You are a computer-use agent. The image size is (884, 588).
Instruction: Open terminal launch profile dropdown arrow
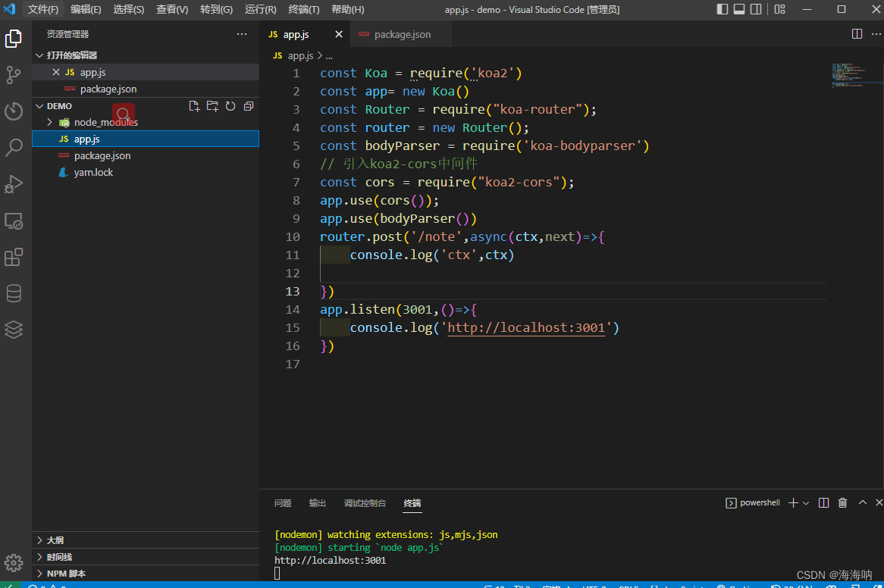click(x=806, y=503)
